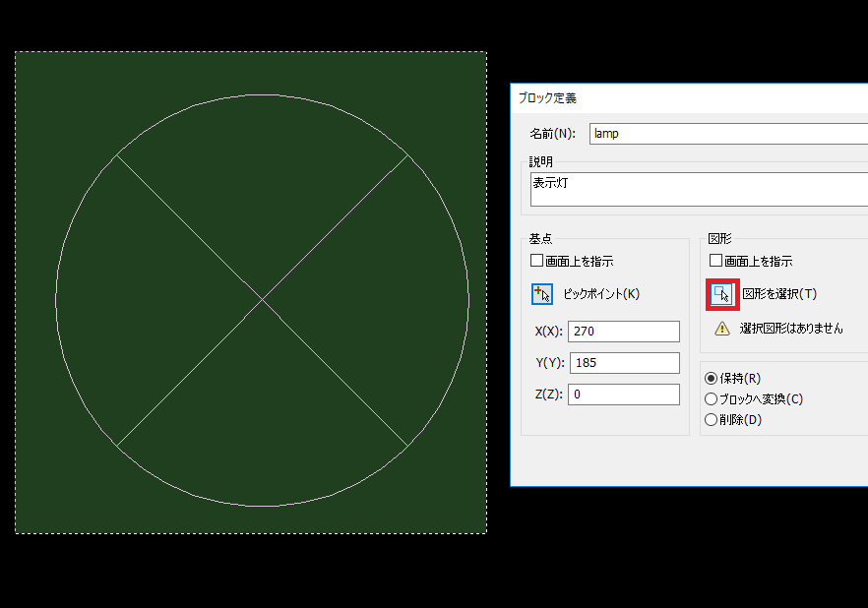Click the Z(Z) coordinate field showing 0
The image size is (868, 608).
(x=624, y=394)
